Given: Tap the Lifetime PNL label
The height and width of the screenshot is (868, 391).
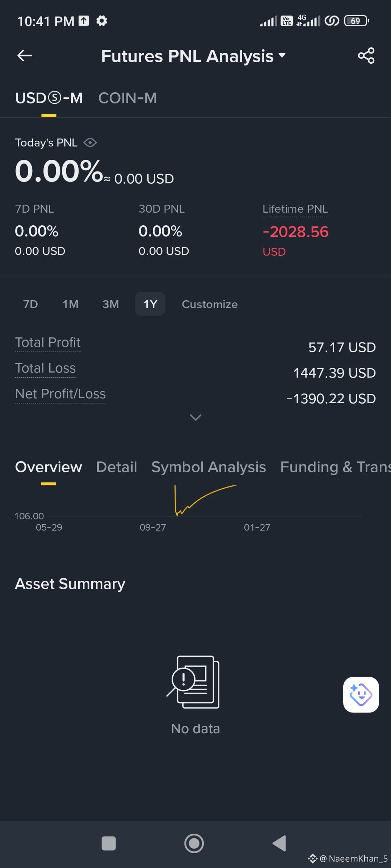Looking at the screenshot, I should tap(295, 209).
